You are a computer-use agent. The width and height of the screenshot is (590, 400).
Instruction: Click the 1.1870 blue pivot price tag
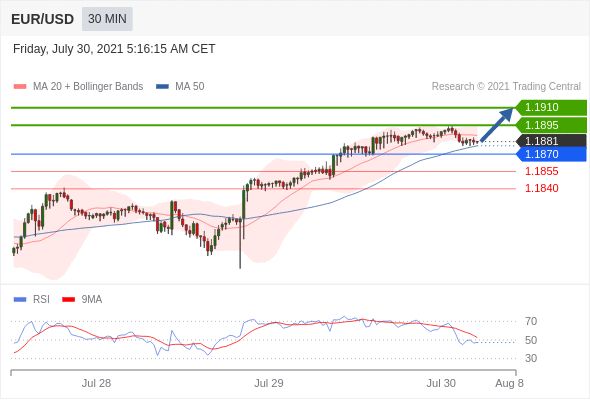click(x=551, y=154)
